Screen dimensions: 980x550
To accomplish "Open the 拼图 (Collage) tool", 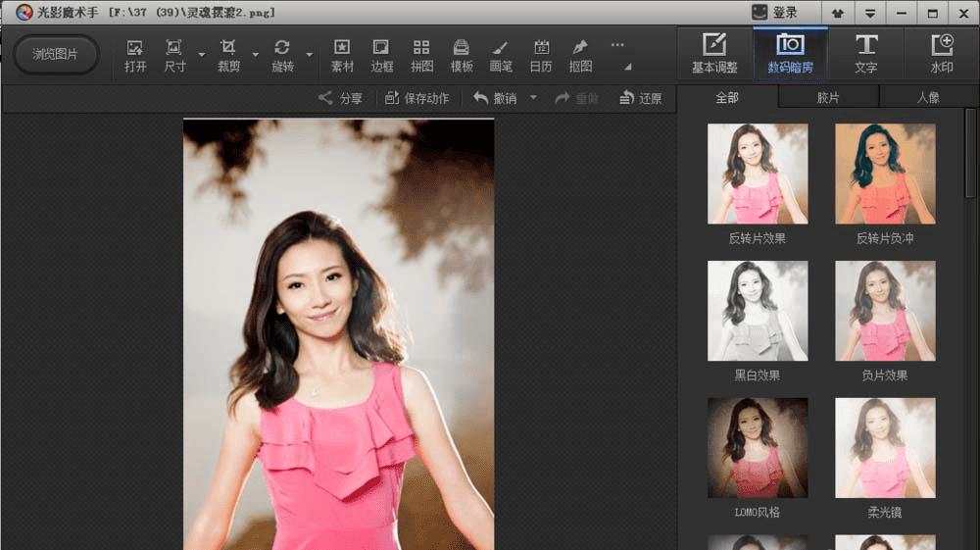I will coord(421,55).
